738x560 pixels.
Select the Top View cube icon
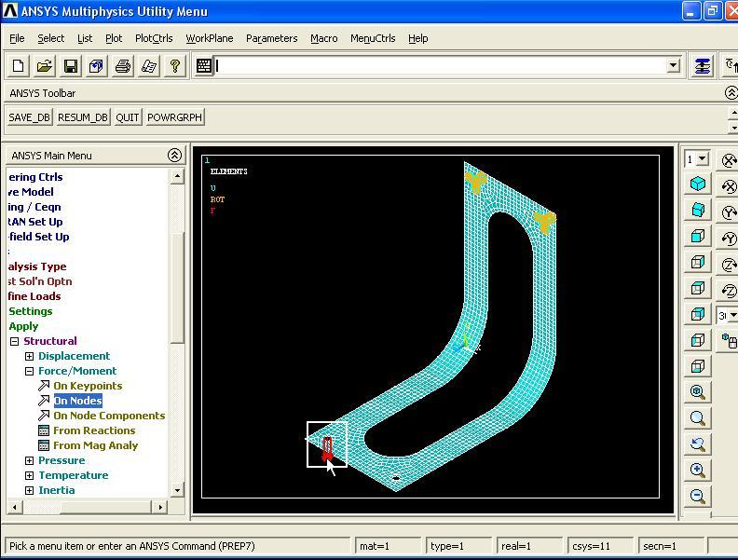pos(698,288)
